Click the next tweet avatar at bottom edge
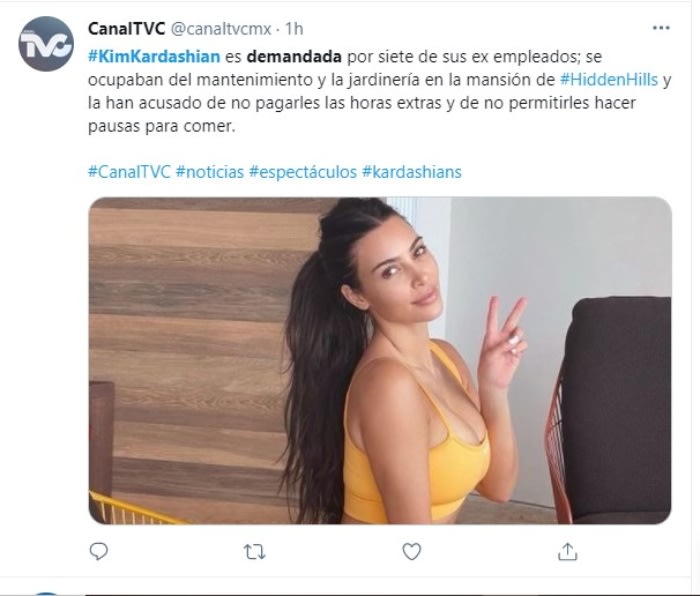This screenshot has height=596, width=700. pos(46,594)
